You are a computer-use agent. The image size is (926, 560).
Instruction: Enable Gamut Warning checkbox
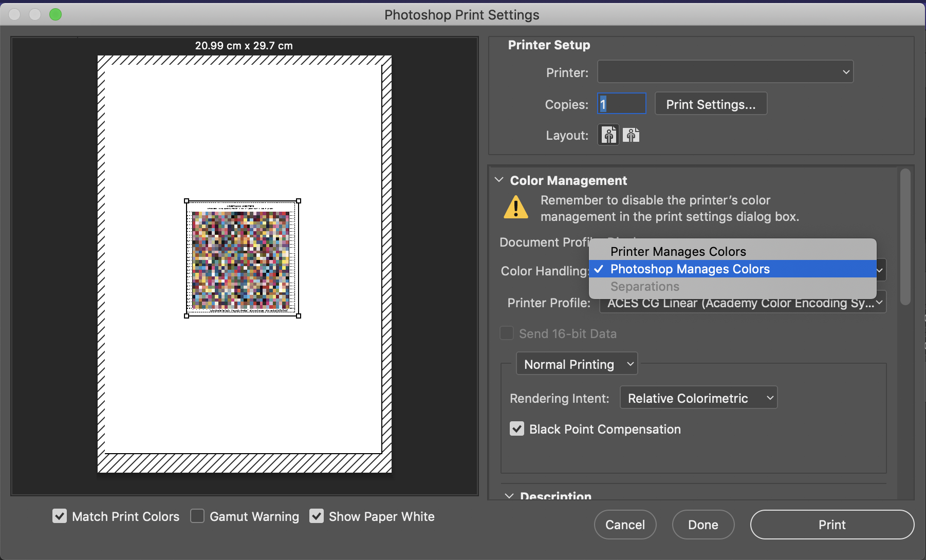point(197,516)
